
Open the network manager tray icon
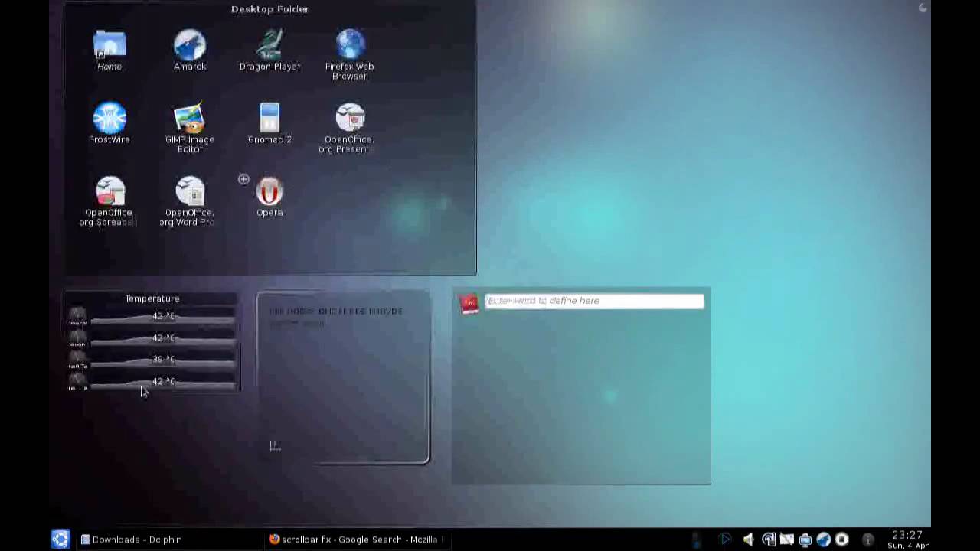[x=769, y=540]
